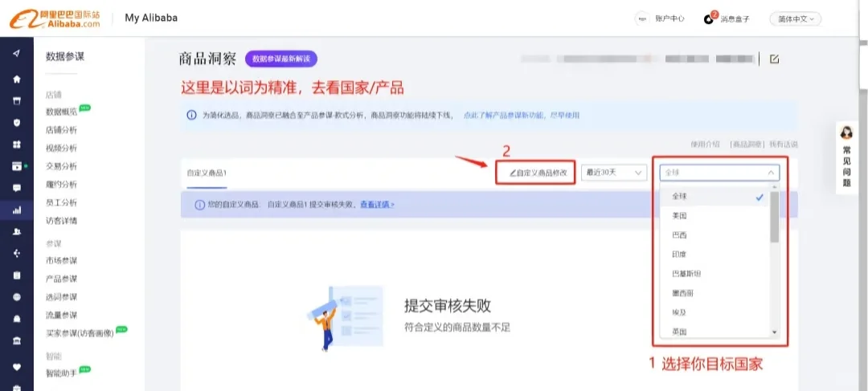Click the country list scrollbar thumb
Viewport: 868px width, 391px height.
[x=775, y=217]
